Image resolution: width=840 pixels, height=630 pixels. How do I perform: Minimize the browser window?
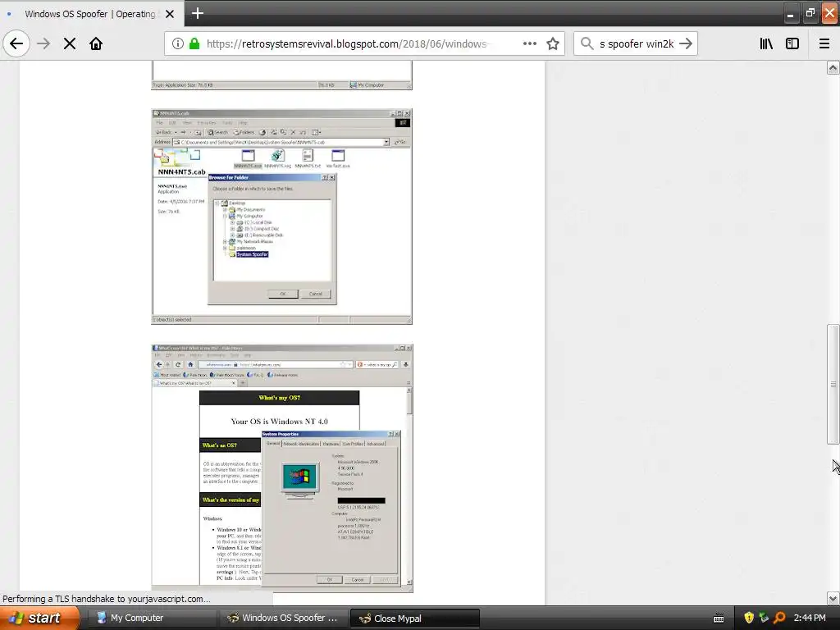[790, 13]
